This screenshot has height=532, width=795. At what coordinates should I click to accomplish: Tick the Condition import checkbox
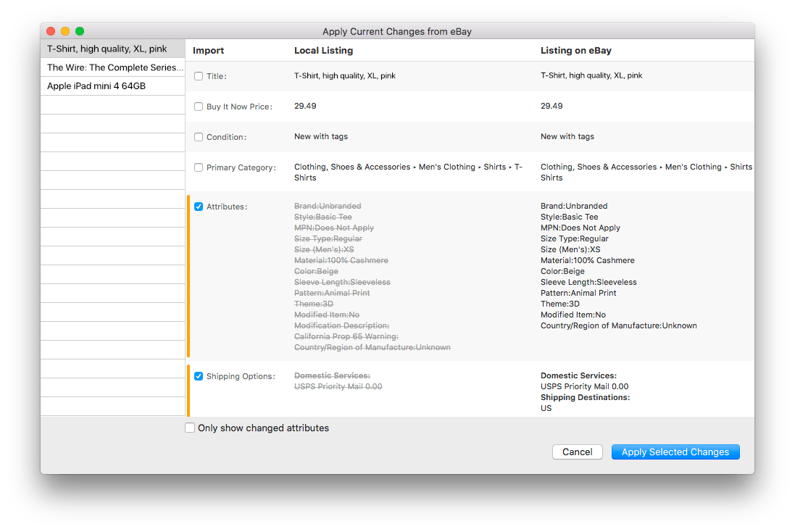coord(199,137)
